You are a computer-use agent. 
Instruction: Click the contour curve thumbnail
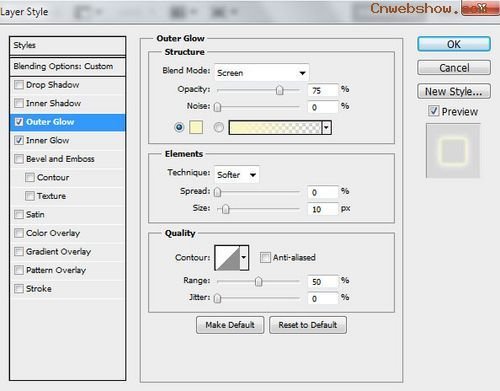[227, 257]
